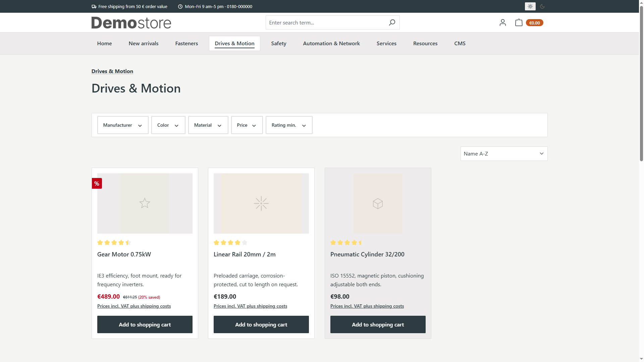The width and height of the screenshot is (644, 362).
Task: Select the Drives & Motion menu tab
Action: (x=234, y=44)
